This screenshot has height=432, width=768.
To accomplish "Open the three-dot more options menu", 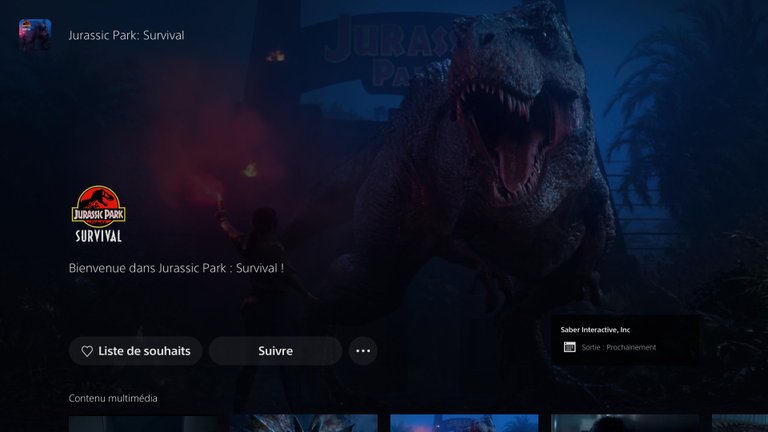I will click(363, 351).
